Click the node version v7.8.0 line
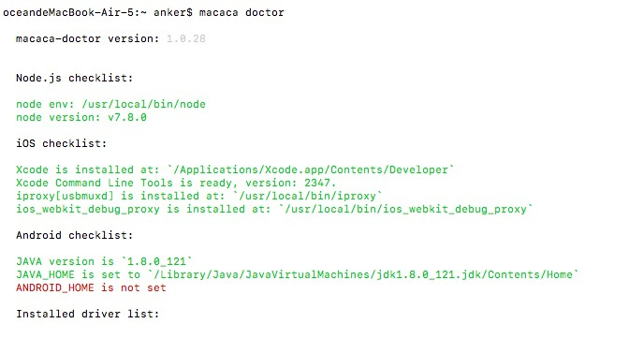 [x=81, y=118]
